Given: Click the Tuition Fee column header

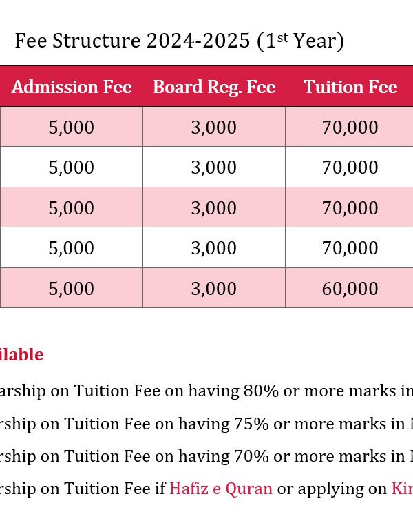Looking at the screenshot, I should (350, 87).
